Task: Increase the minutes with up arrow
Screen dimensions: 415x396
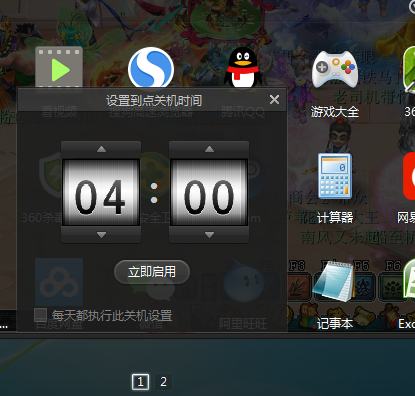Action: pyautogui.click(x=209, y=149)
